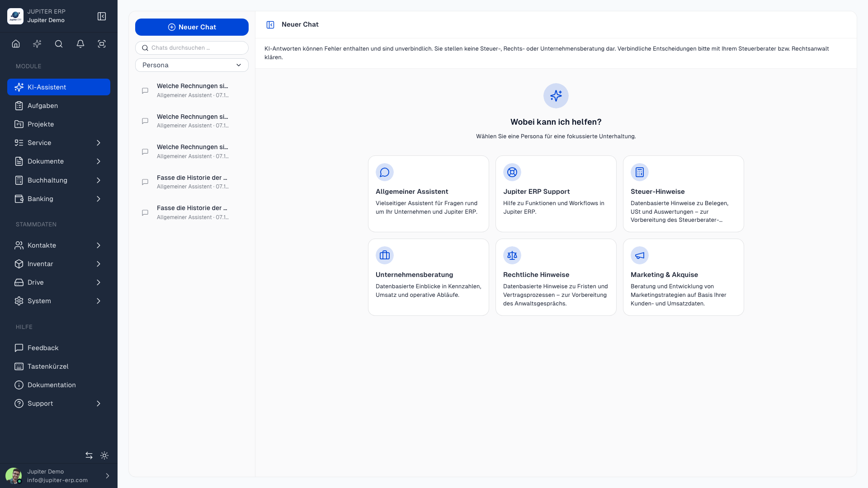The image size is (868, 488).
Task: Open the search magnifier icon in sidebar
Action: 59,44
